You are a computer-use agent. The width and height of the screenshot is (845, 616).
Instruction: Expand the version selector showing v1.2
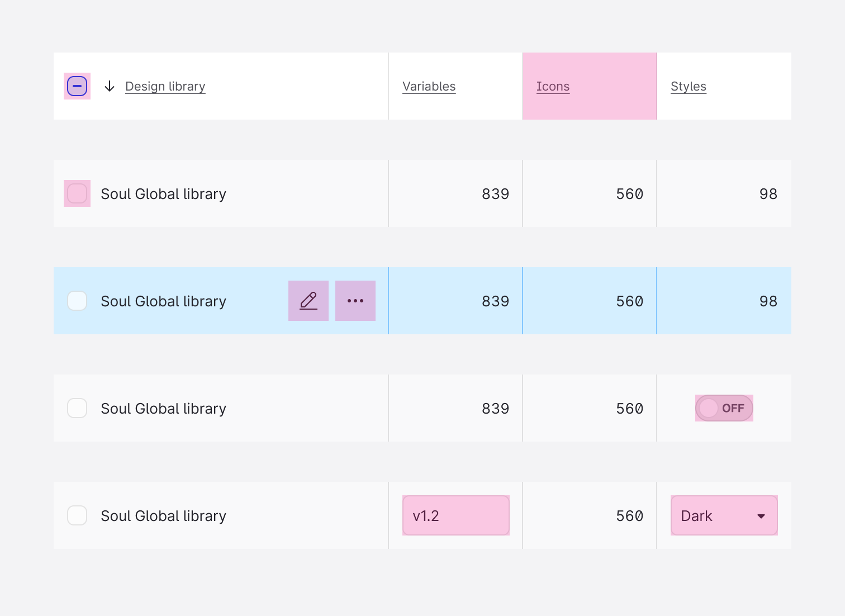click(455, 515)
